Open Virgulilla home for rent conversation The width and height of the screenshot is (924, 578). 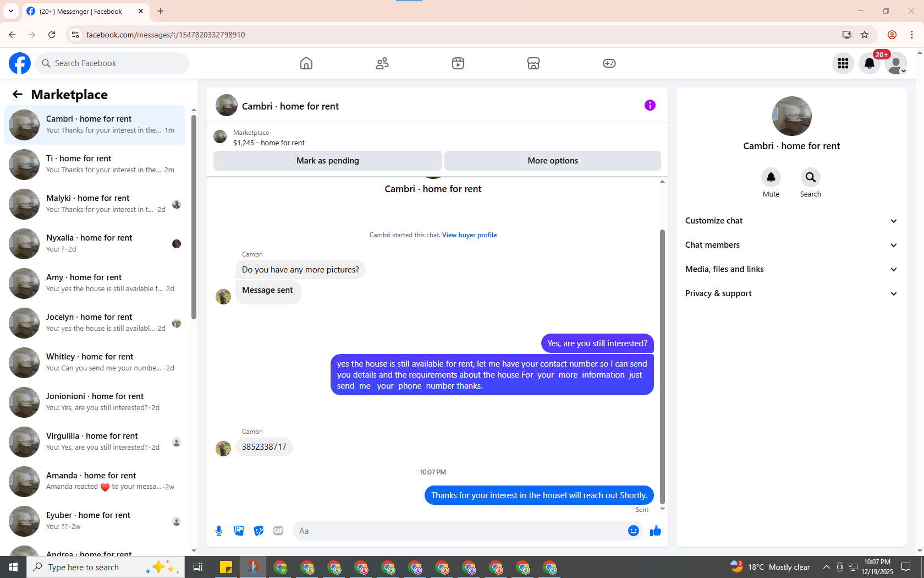[95, 442]
